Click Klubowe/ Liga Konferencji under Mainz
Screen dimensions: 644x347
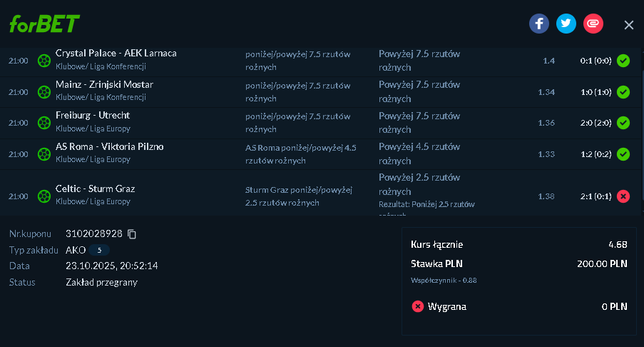[101, 97]
